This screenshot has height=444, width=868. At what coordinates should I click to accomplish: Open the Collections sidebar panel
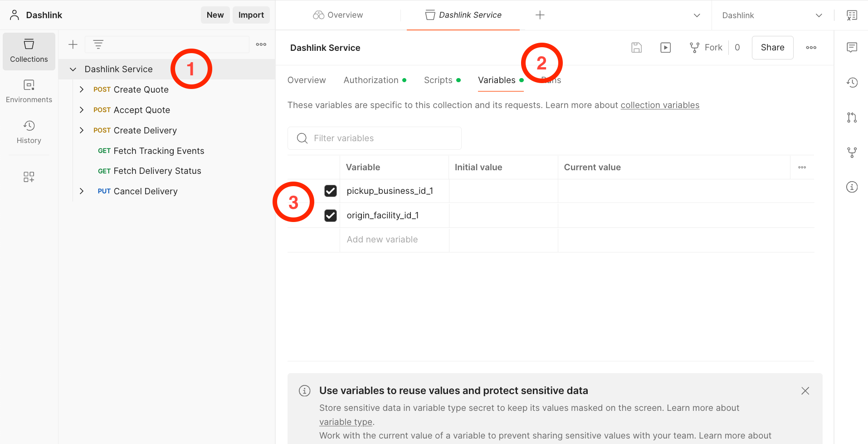pyautogui.click(x=29, y=51)
